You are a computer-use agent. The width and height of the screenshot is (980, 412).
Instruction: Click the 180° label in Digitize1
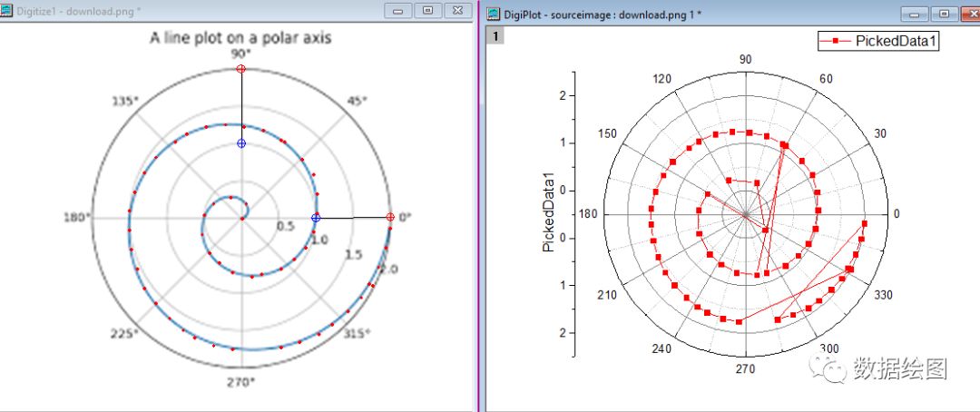[x=77, y=217]
